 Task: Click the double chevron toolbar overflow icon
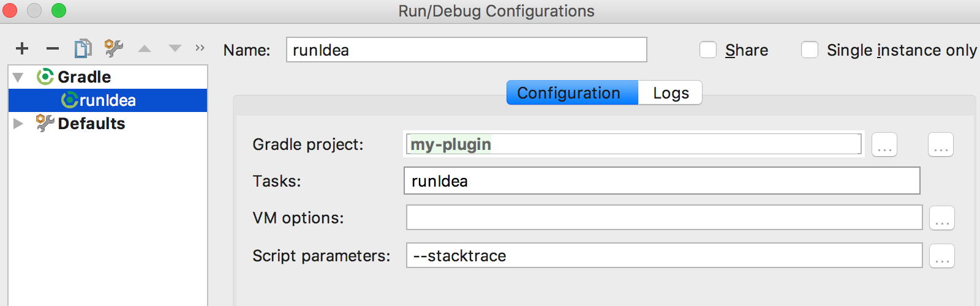click(200, 48)
